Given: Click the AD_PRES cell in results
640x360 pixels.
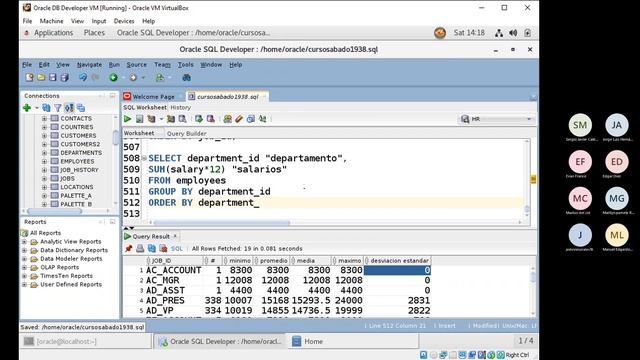Looking at the screenshot, I should pyautogui.click(x=165, y=300).
